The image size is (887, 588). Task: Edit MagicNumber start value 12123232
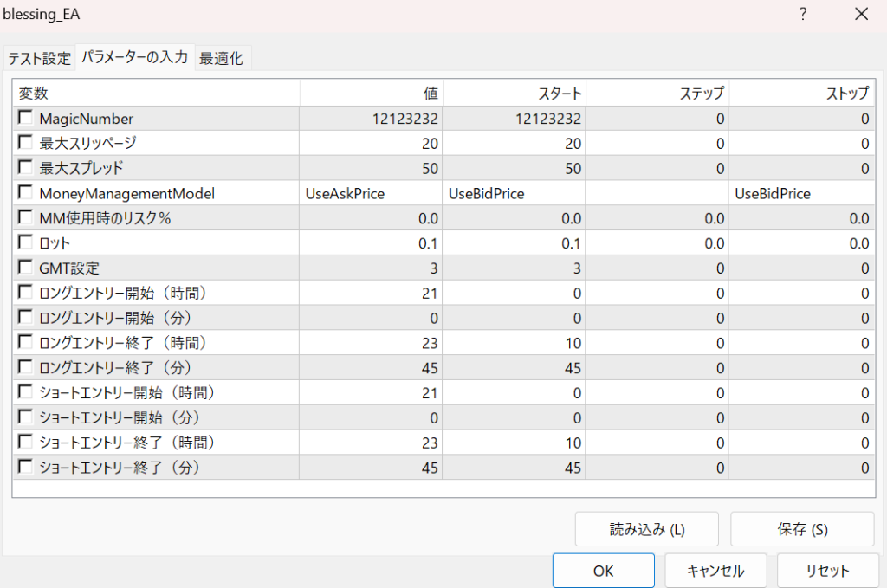pos(514,119)
